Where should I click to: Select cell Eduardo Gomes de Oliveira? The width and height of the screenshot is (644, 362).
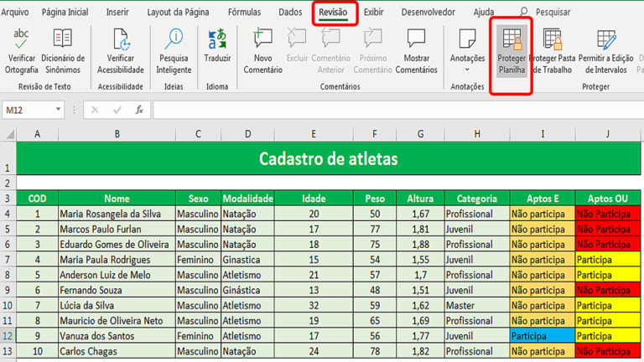coord(117,245)
